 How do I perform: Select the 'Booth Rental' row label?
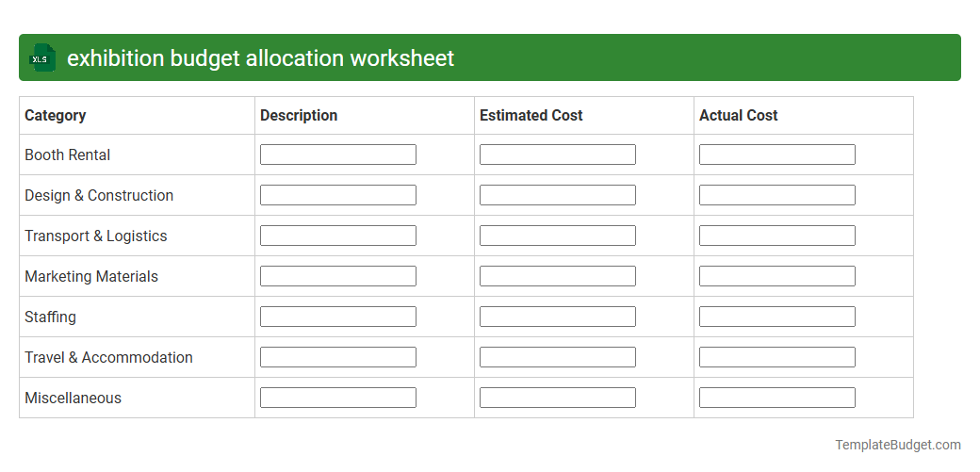tap(68, 155)
